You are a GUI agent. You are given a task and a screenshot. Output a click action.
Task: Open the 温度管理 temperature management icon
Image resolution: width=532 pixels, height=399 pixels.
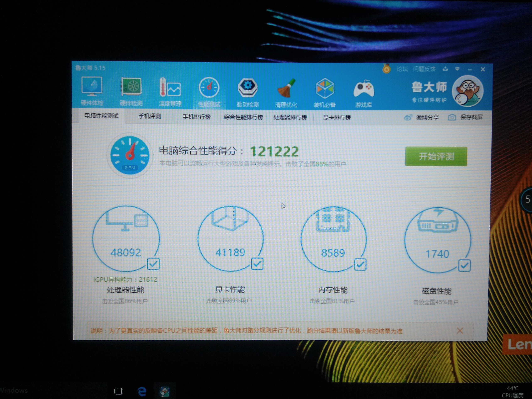pos(170,92)
